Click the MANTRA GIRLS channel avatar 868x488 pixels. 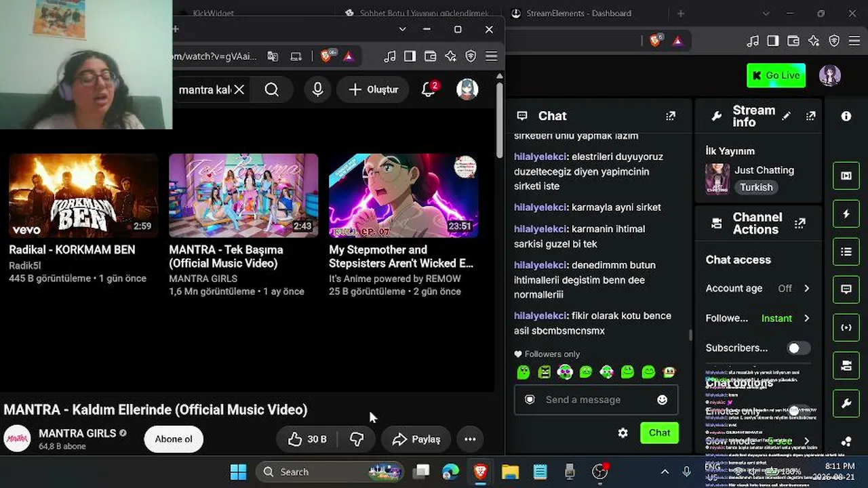point(17,439)
